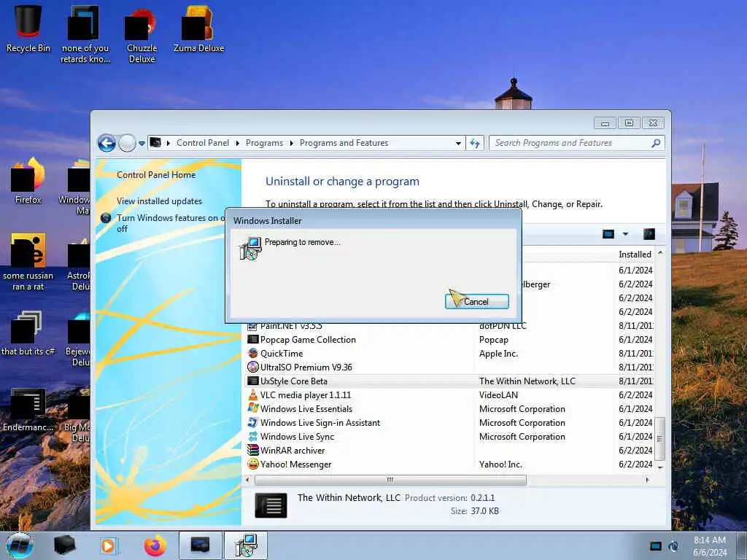
Task: Select WinRAR archiver entry
Action: click(449, 450)
